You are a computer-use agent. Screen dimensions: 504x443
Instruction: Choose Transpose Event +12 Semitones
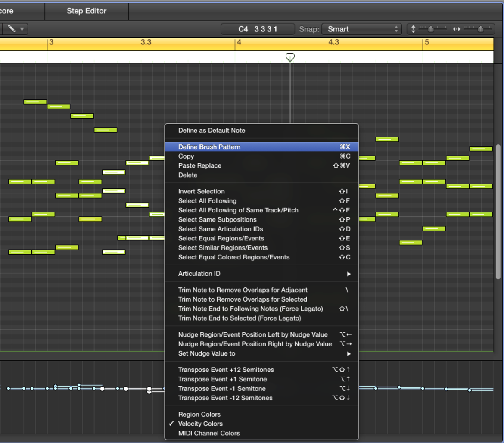click(x=261, y=370)
